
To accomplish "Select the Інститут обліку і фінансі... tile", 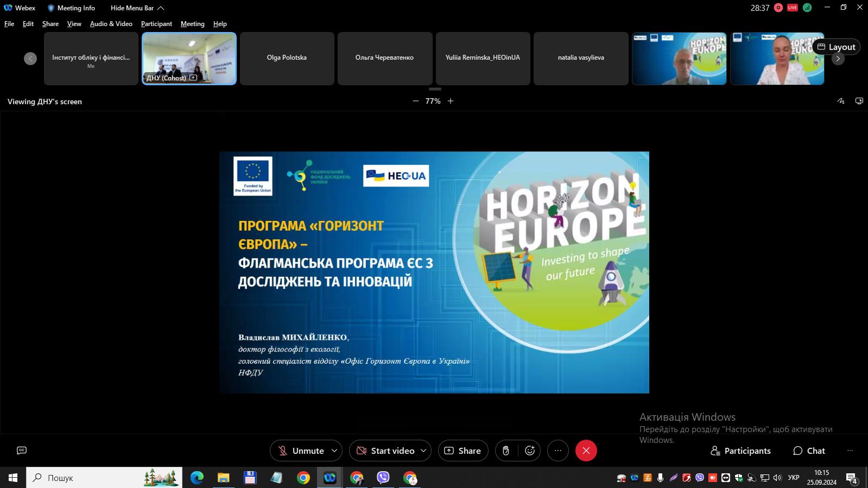I will click(91, 58).
